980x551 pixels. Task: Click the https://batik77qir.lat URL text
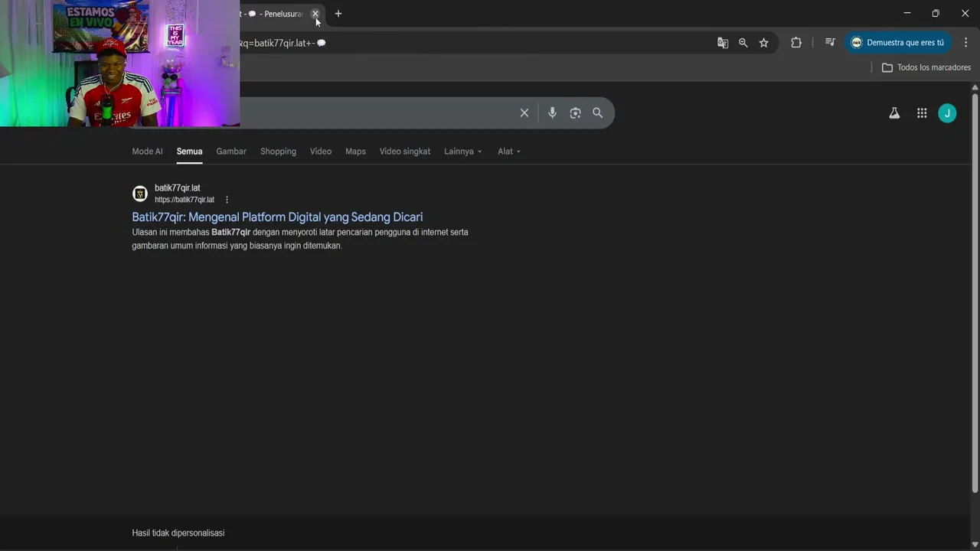185,200
